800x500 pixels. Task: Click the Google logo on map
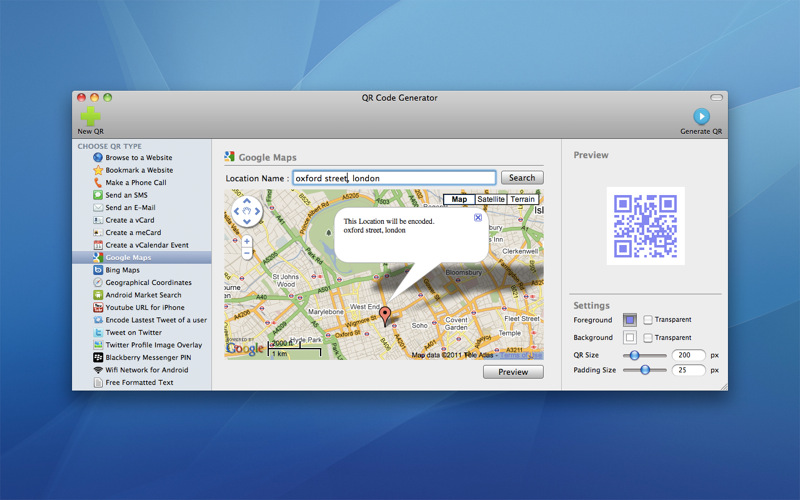coord(245,348)
